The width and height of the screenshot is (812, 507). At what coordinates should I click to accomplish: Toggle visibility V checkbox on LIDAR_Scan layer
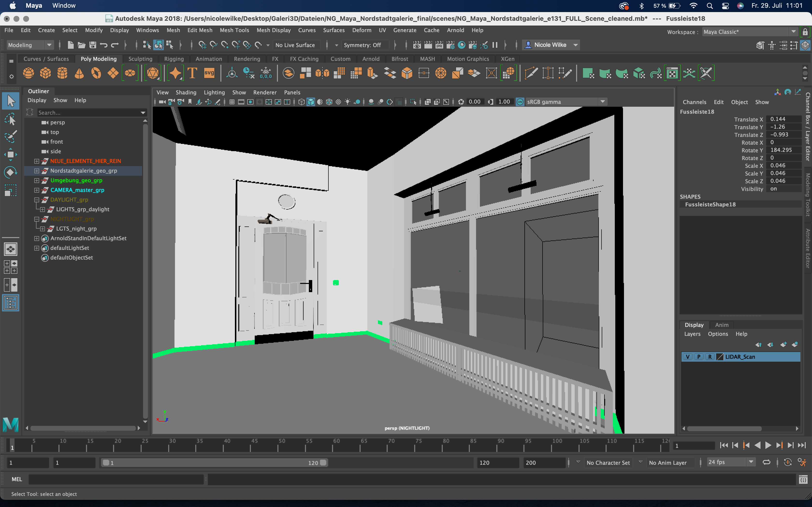(688, 357)
